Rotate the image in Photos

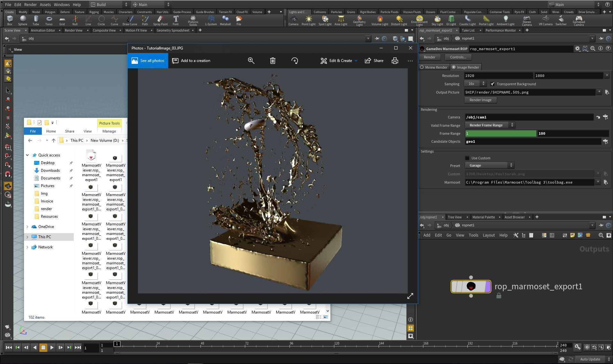pos(295,61)
